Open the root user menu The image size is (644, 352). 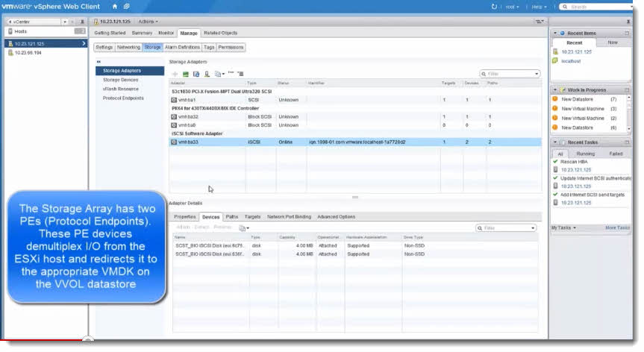coord(512,7)
